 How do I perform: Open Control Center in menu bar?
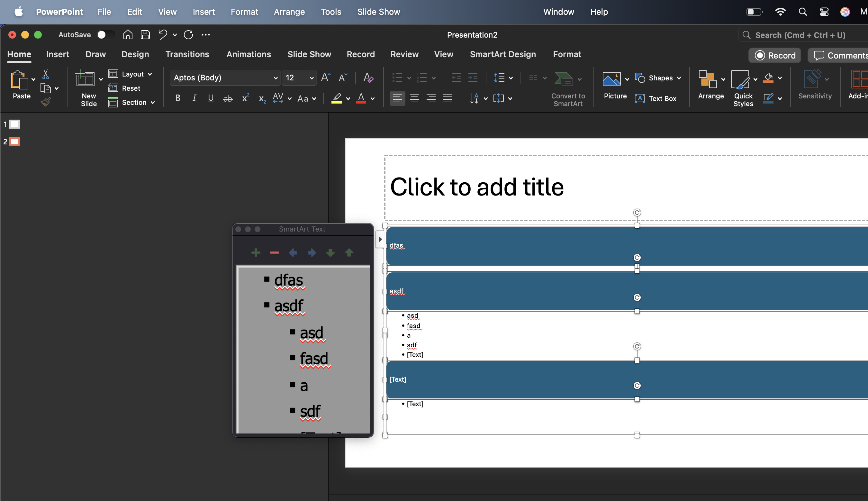coord(824,12)
